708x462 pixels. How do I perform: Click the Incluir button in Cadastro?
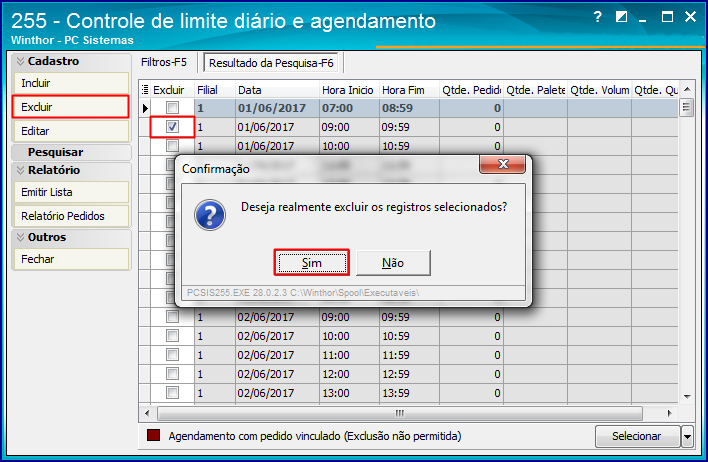click(x=71, y=83)
